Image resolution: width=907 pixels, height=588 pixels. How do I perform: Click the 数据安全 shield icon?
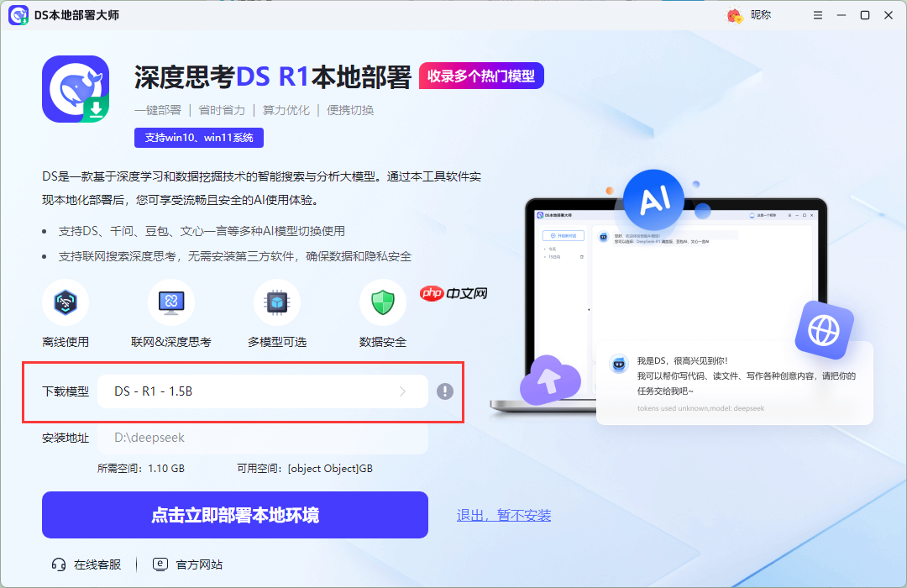(x=383, y=302)
